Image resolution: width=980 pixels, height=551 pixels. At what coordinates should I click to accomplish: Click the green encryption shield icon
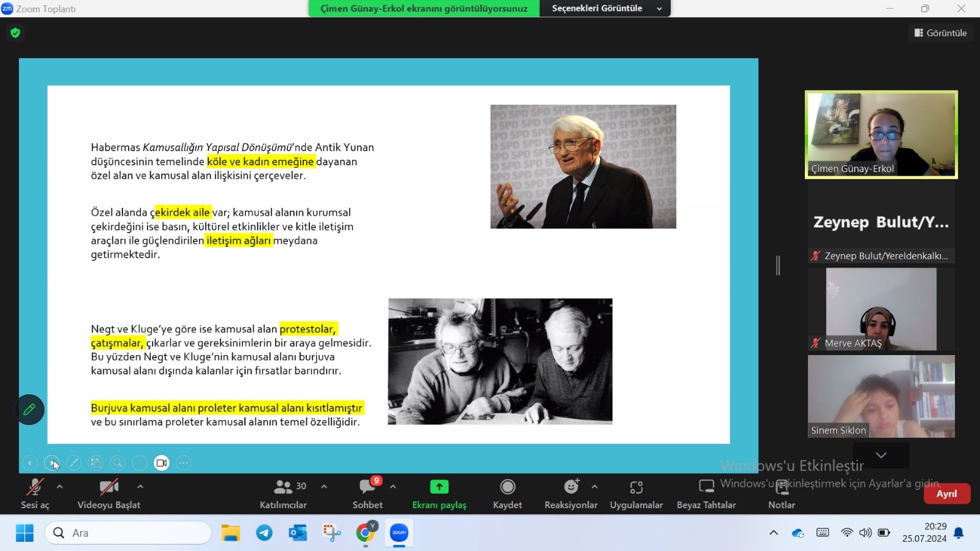pyautogui.click(x=15, y=32)
